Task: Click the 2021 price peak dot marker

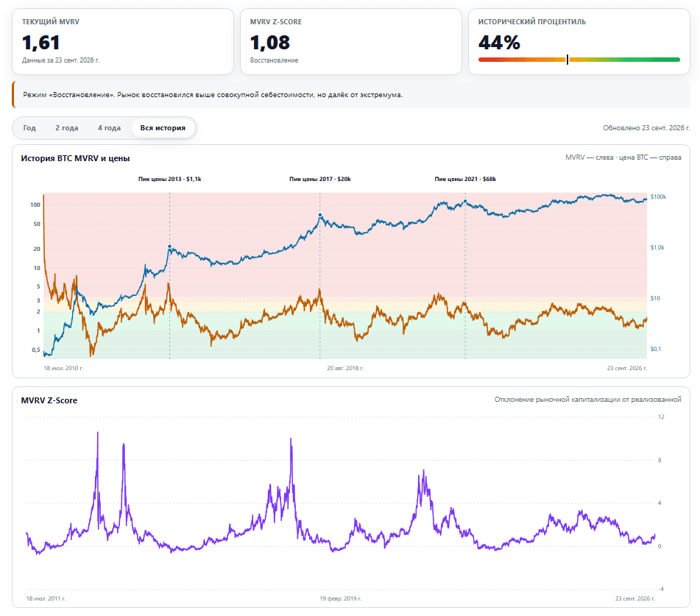Action: click(465, 202)
